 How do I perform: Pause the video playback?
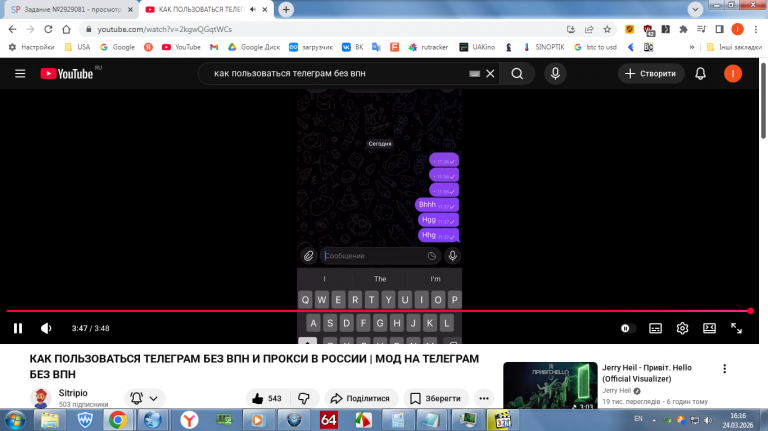[x=18, y=328]
